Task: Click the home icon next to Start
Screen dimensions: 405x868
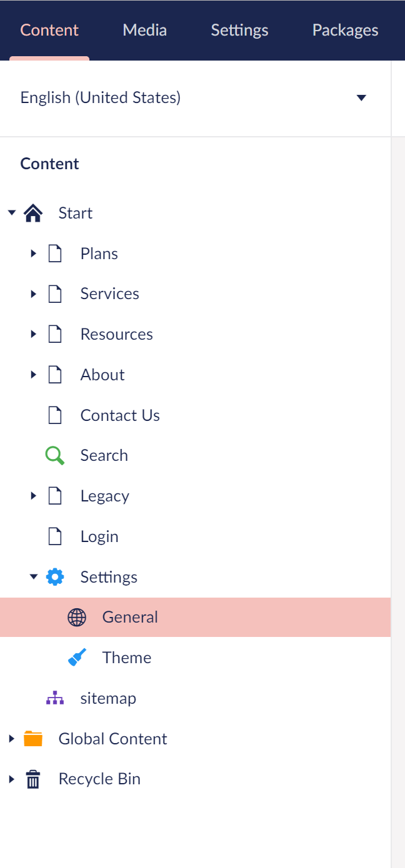Action: tap(33, 214)
